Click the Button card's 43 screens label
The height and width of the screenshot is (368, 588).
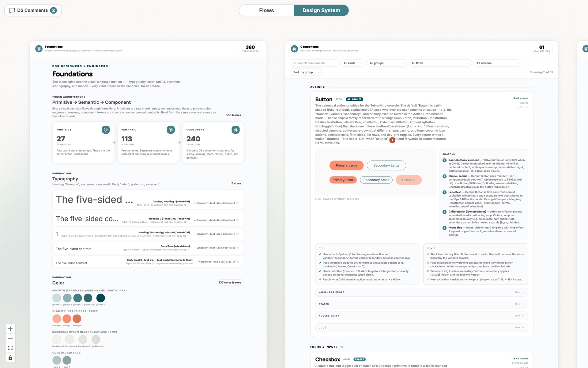(521, 98)
